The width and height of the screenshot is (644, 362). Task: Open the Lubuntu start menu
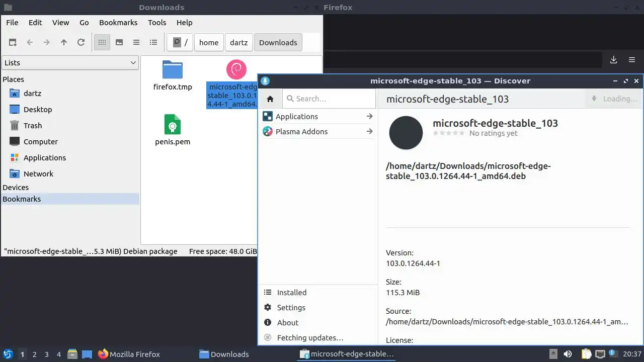point(8,354)
